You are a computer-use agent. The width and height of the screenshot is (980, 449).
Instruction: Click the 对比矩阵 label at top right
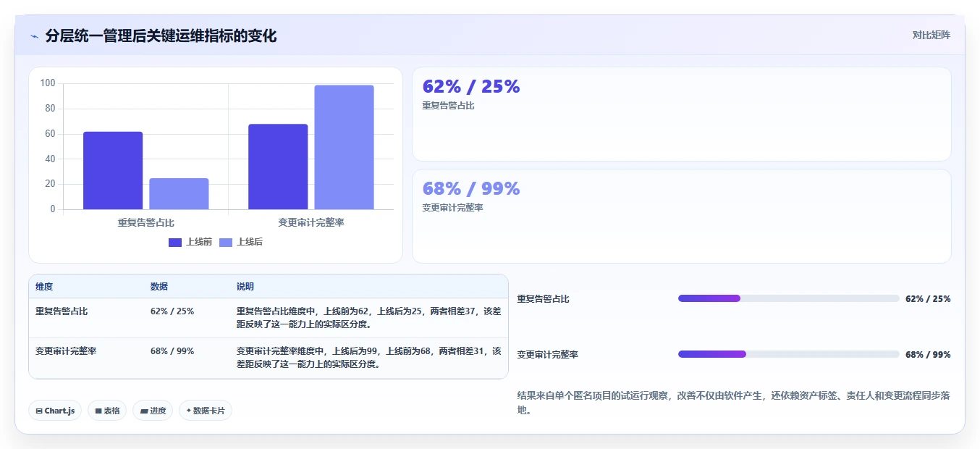point(932,35)
